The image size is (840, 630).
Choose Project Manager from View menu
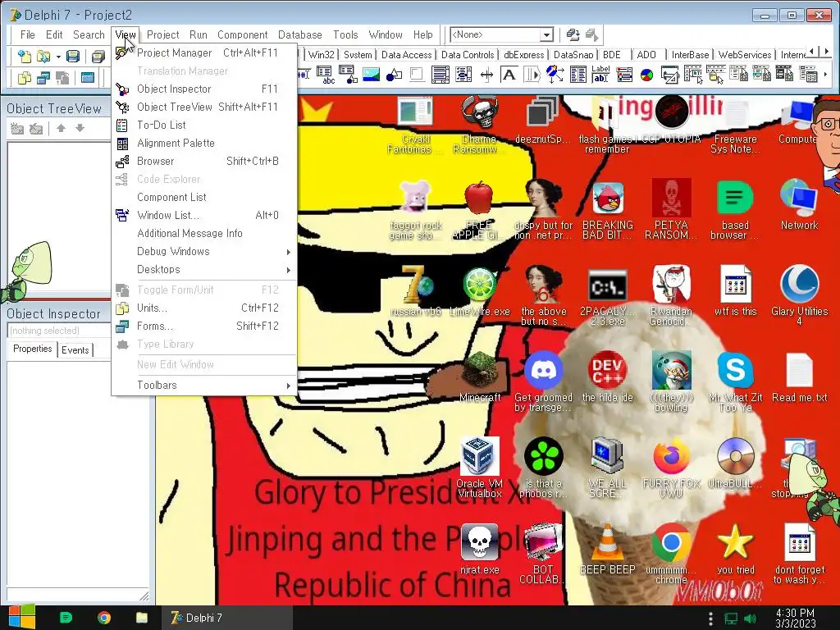click(x=206, y=53)
